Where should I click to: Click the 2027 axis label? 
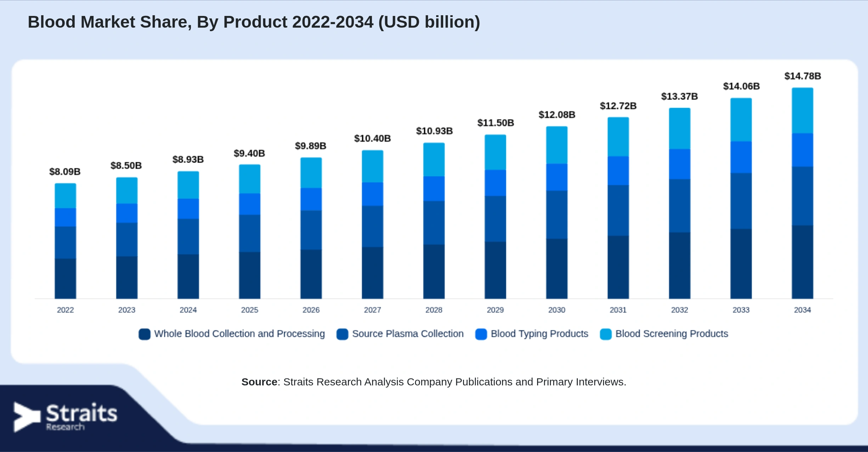tap(373, 310)
